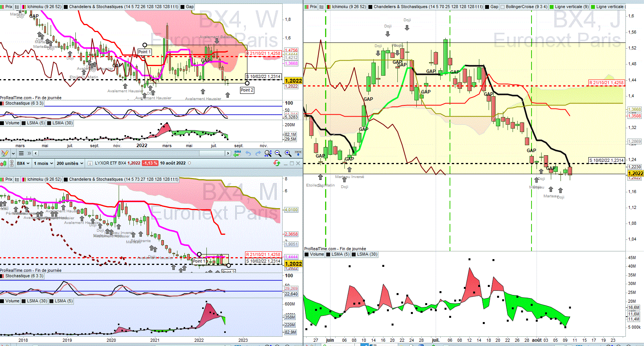Select the Point 2 label on weekly chart
Screen dimensions: 644x346
point(247,90)
